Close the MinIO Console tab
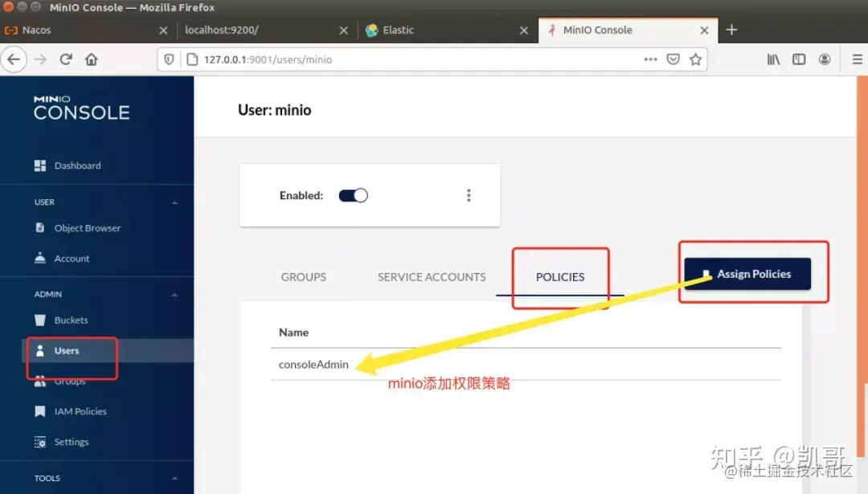The width and height of the screenshot is (868, 494). click(x=705, y=31)
